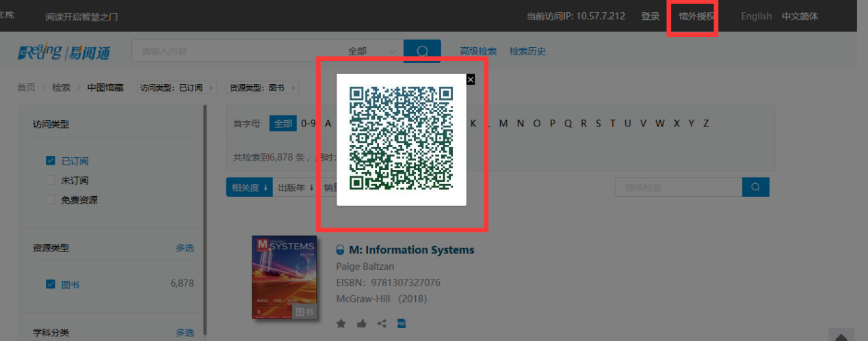Check the 未订阅 checkbox
The image size is (868, 341).
pos(50,180)
